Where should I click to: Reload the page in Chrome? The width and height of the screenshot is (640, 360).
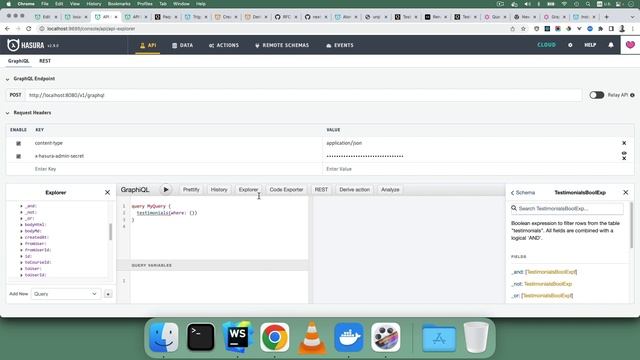29,29
